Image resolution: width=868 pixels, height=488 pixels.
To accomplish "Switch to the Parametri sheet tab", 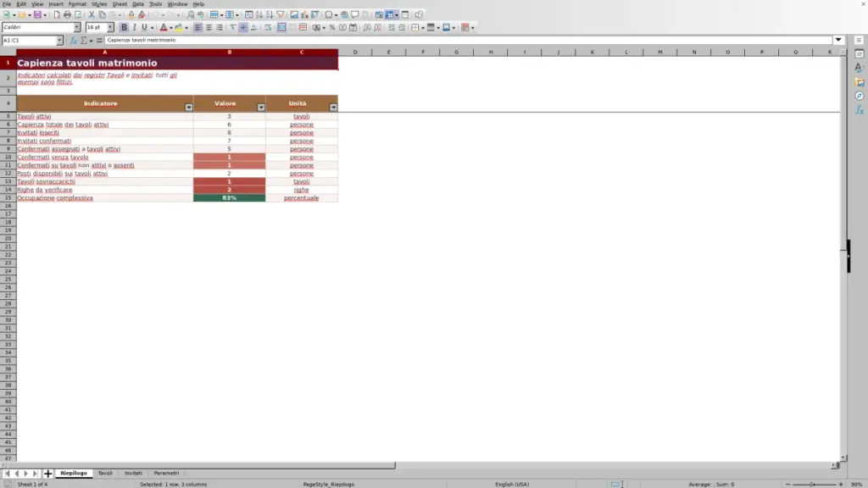I will coord(166,474).
